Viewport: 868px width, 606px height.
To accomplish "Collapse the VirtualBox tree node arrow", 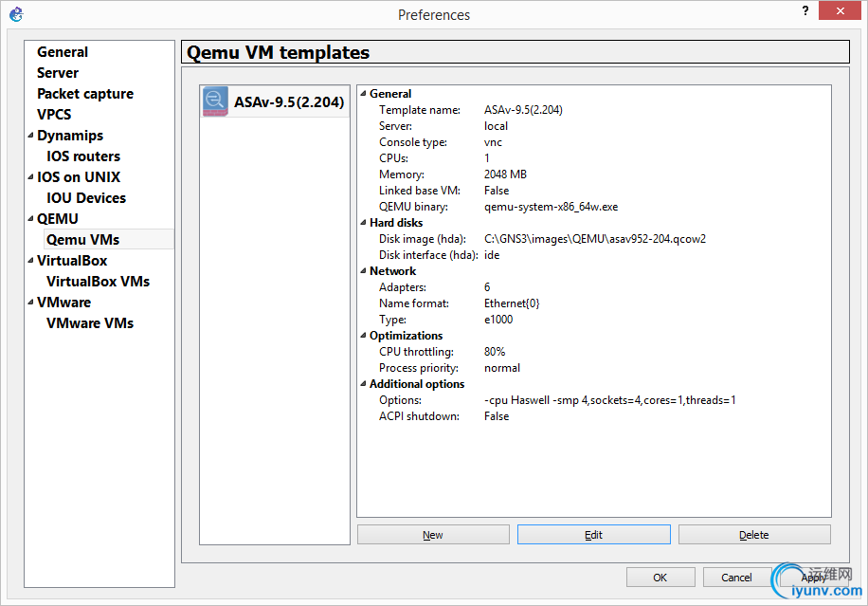I will (x=31, y=261).
